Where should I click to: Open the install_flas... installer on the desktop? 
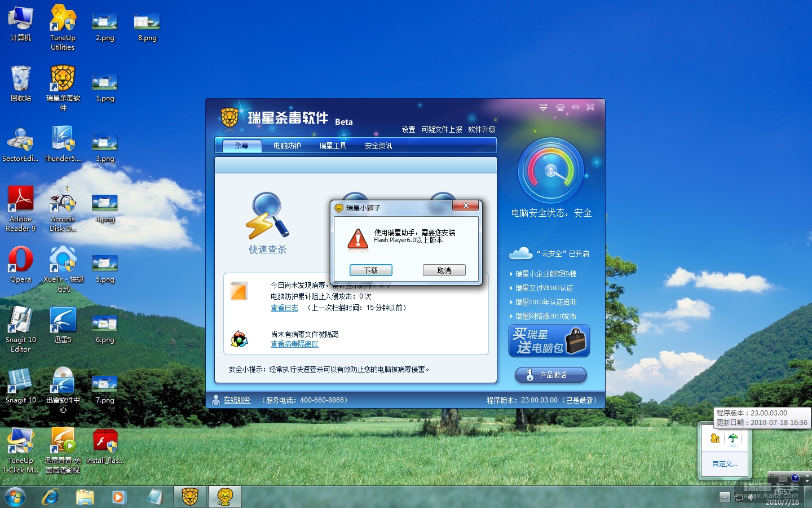click(x=105, y=446)
